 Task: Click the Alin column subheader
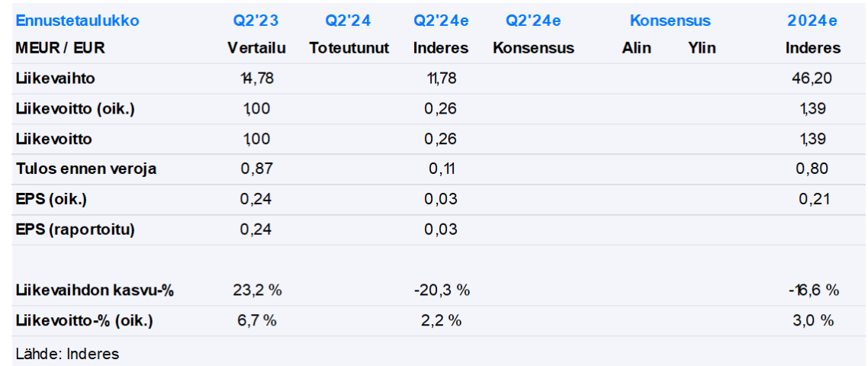[636, 48]
